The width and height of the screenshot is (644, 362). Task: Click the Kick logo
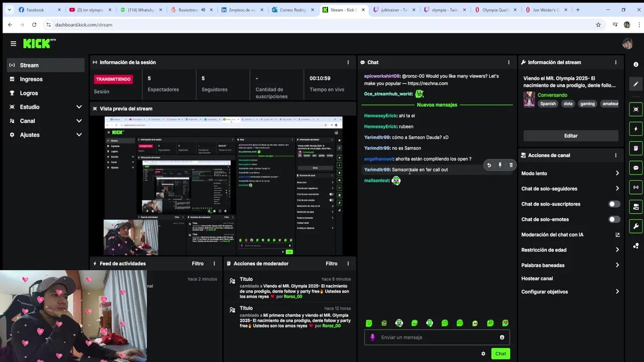[x=39, y=44]
